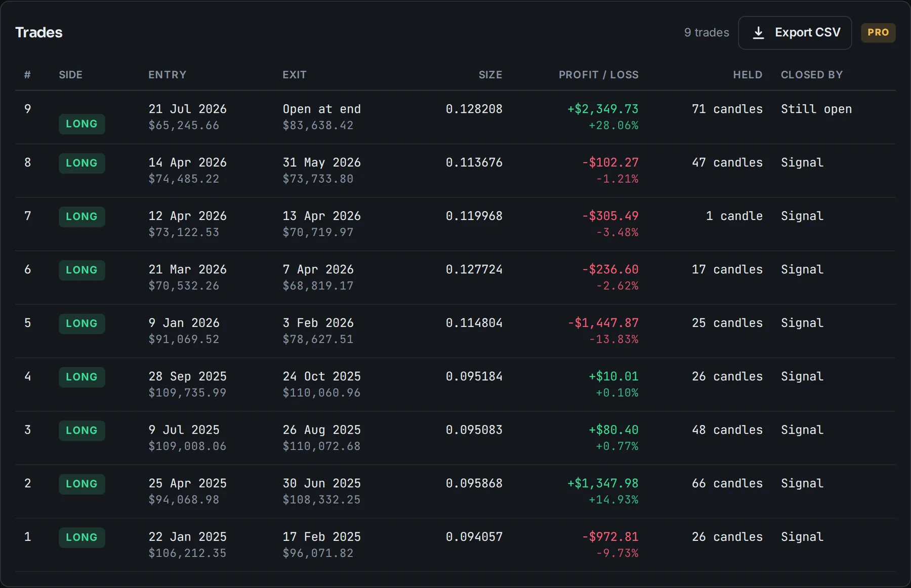Click size value 0.119968

[474, 216]
